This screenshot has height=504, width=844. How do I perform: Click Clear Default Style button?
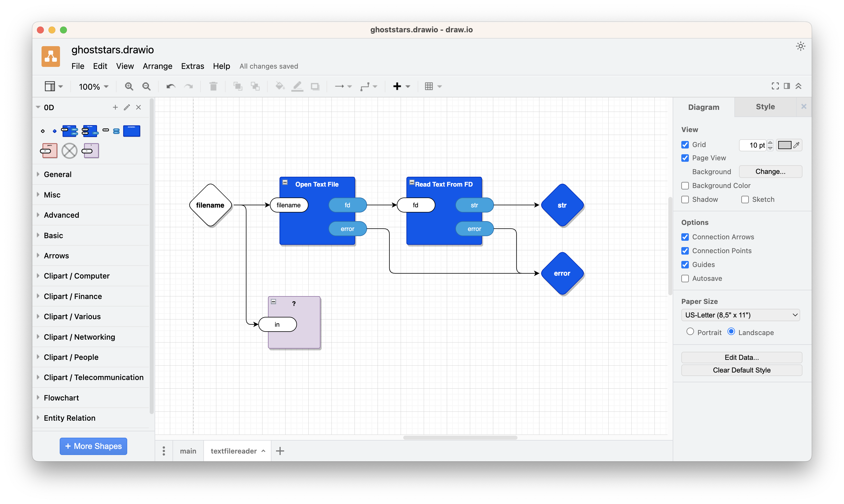(741, 370)
